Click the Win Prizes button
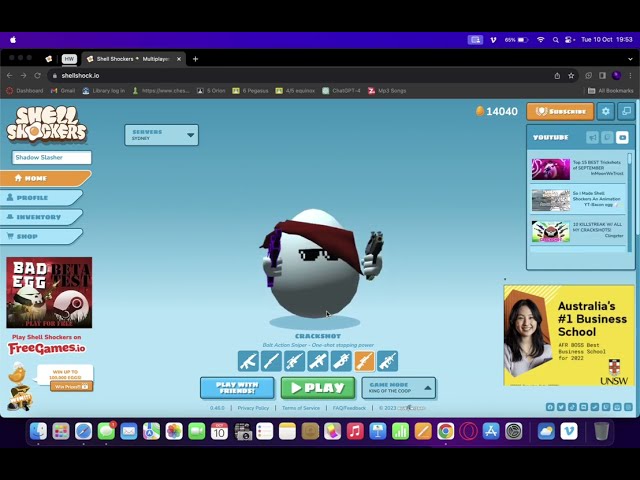 pos(71,387)
